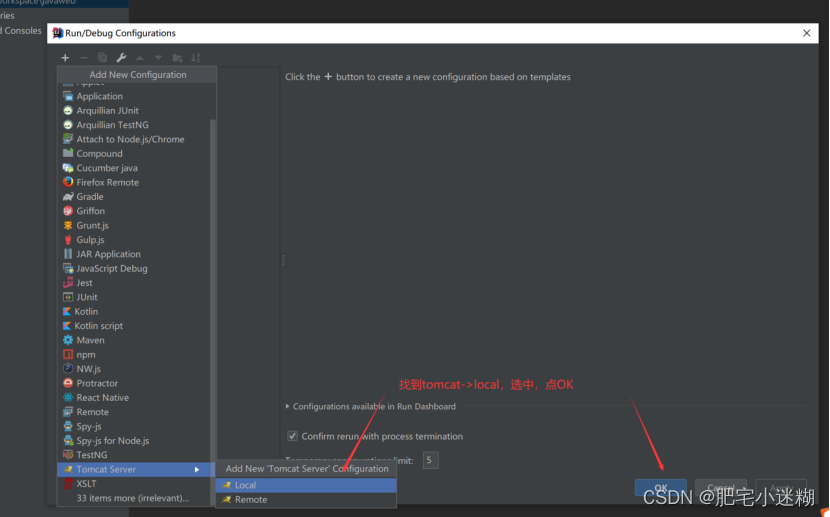Select the Firefox Remote icon
This screenshot has height=517, width=830.
pyautogui.click(x=68, y=182)
